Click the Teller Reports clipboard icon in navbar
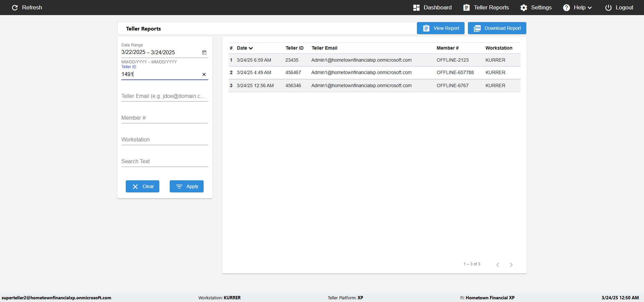 (x=467, y=8)
